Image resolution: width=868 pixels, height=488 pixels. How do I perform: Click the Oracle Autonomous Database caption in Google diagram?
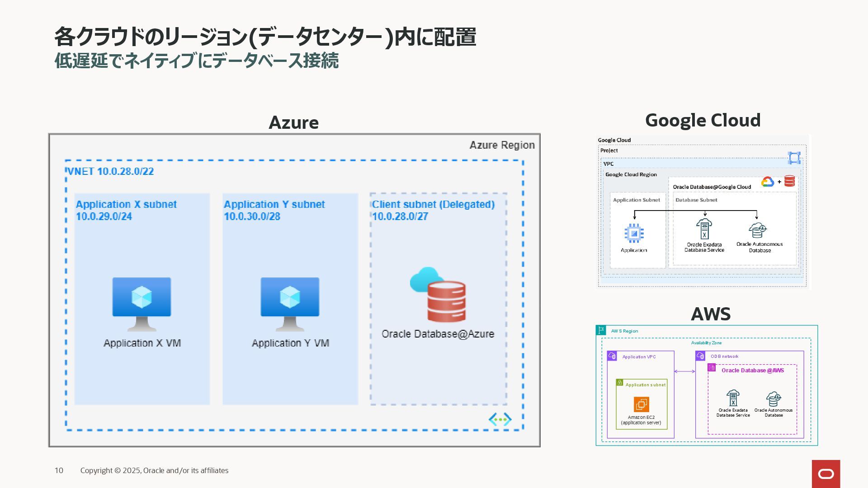click(759, 247)
